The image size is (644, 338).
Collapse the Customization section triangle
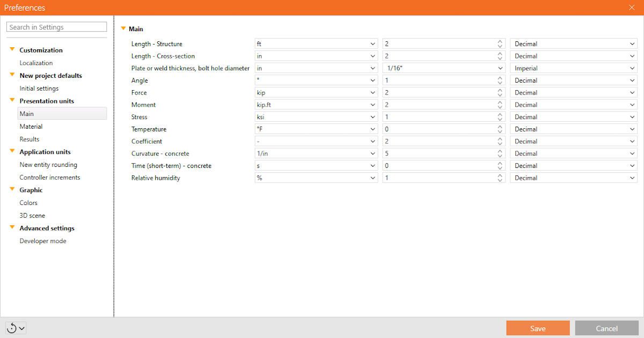point(12,49)
